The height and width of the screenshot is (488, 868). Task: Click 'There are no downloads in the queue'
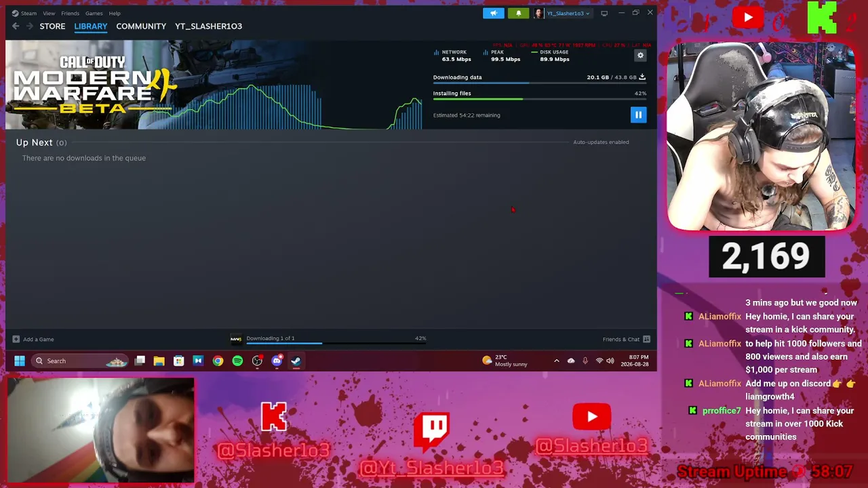click(84, 158)
